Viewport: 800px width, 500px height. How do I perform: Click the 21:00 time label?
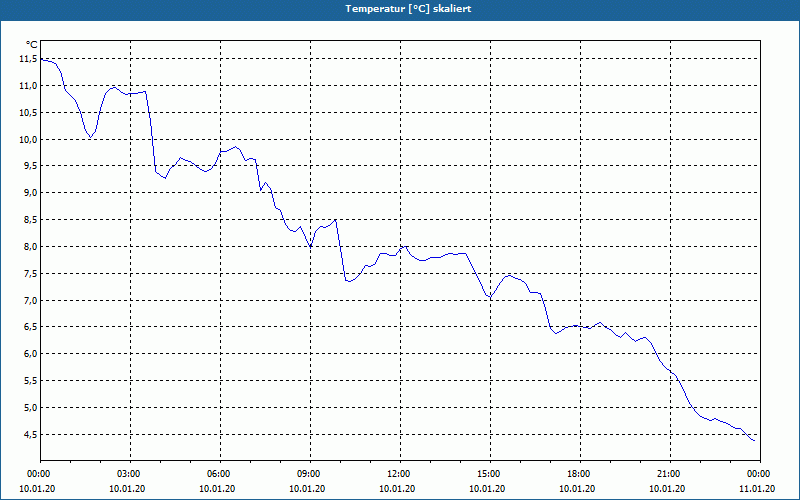point(670,474)
